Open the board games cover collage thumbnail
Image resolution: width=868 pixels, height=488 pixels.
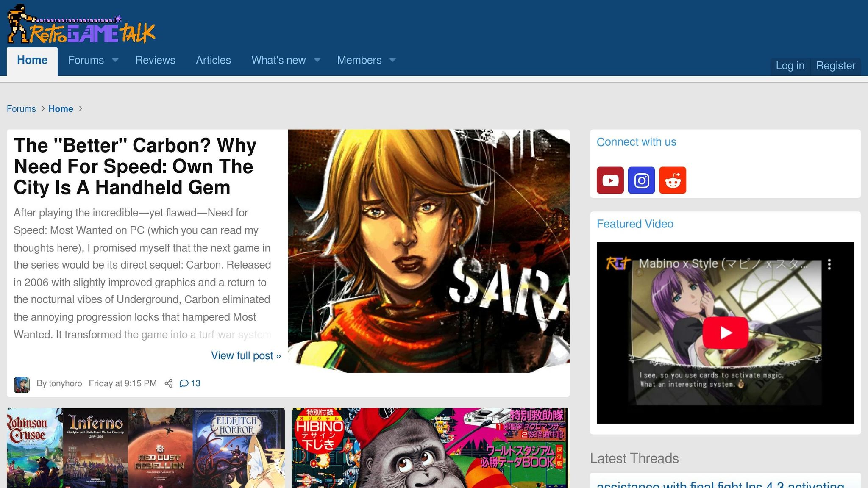[146, 448]
